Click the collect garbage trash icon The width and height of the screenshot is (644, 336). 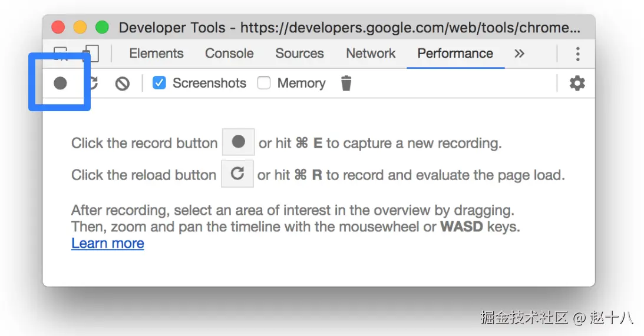pyautogui.click(x=346, y=84)
